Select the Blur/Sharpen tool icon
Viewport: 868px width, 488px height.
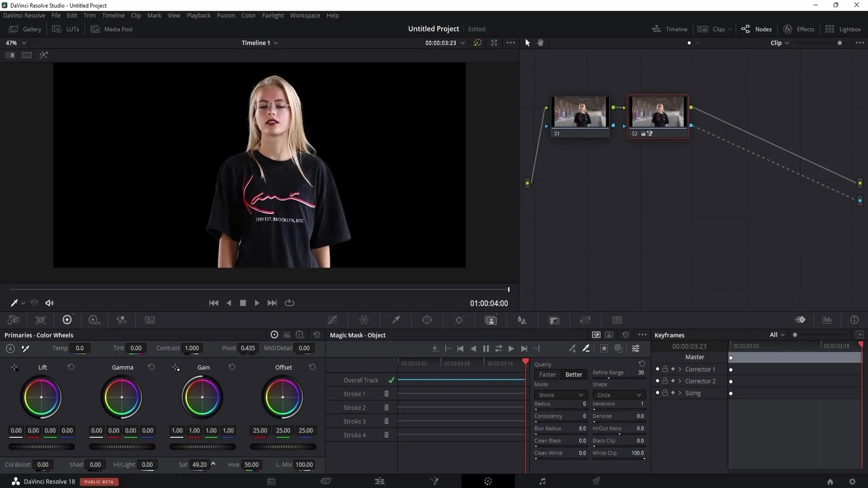point(523,320)
